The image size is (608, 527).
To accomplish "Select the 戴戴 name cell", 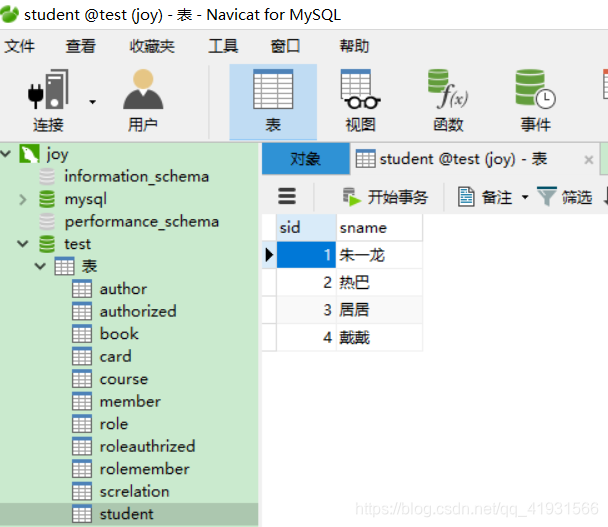I will click(379, 338).
